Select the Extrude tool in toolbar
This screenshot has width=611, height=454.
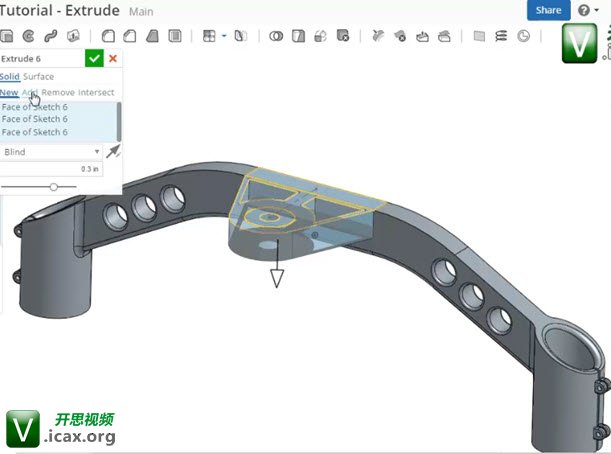tap(7, 36)
